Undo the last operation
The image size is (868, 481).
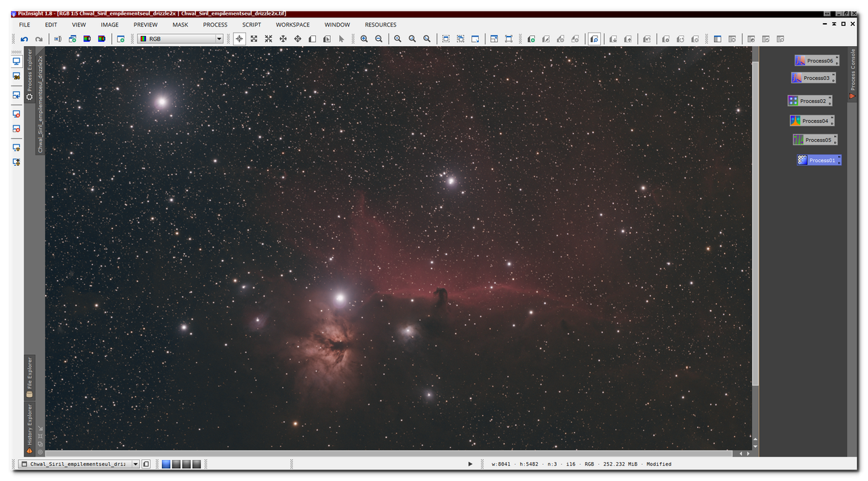(24, 39)
